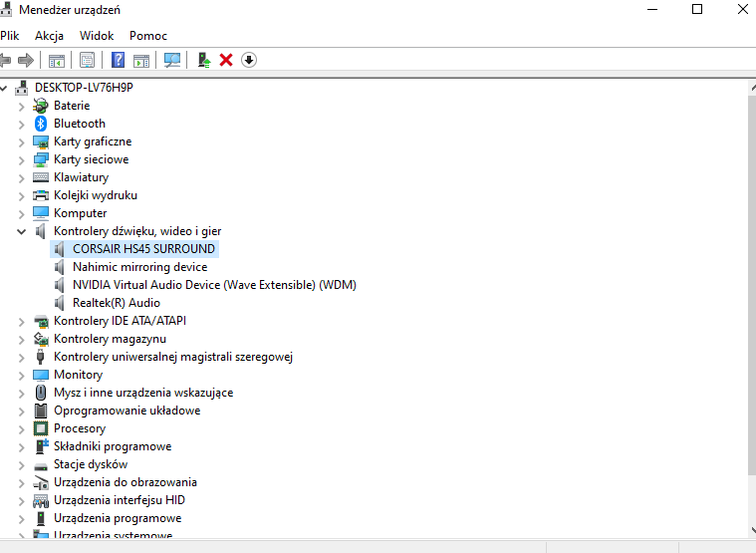The image size is (756, 553).
Task: Click the Back arrow toolbar icon
Action: click(5, 60)
